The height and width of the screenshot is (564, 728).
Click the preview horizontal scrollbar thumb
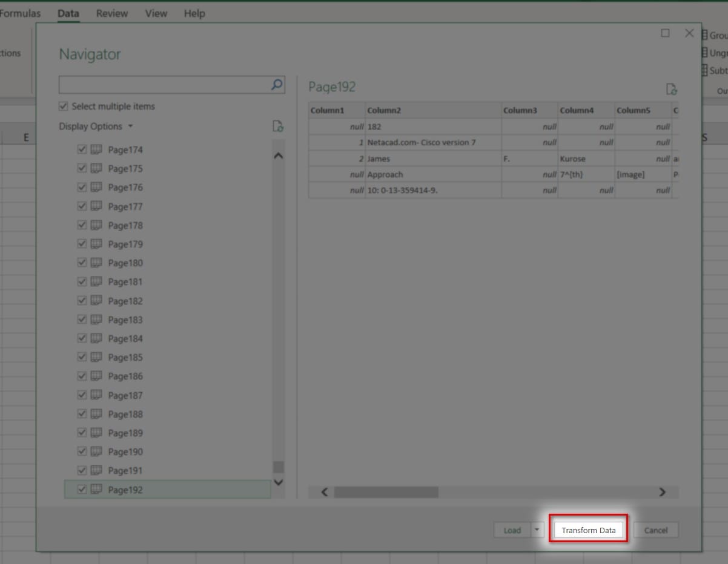[x=386, y=492]
